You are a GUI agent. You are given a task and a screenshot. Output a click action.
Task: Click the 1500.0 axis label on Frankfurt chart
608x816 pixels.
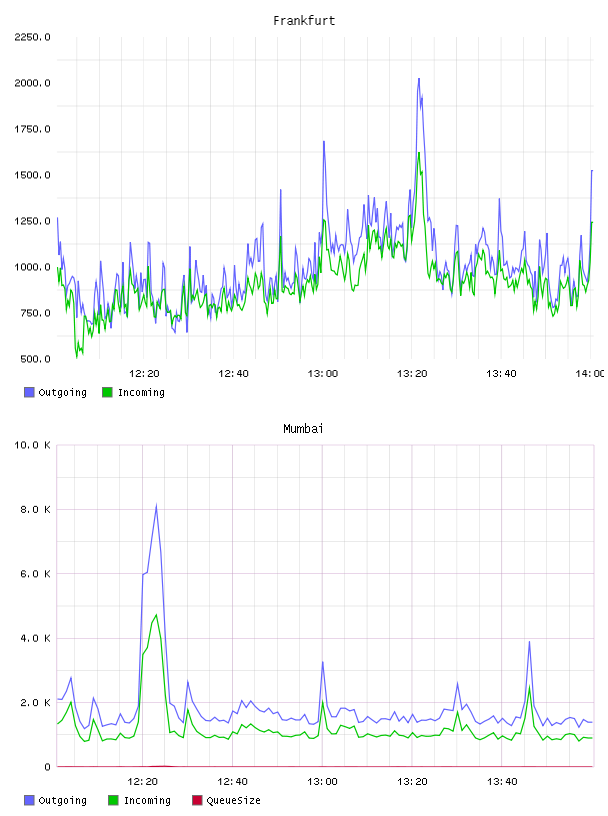pyautogui.click(x=32, y=175)
